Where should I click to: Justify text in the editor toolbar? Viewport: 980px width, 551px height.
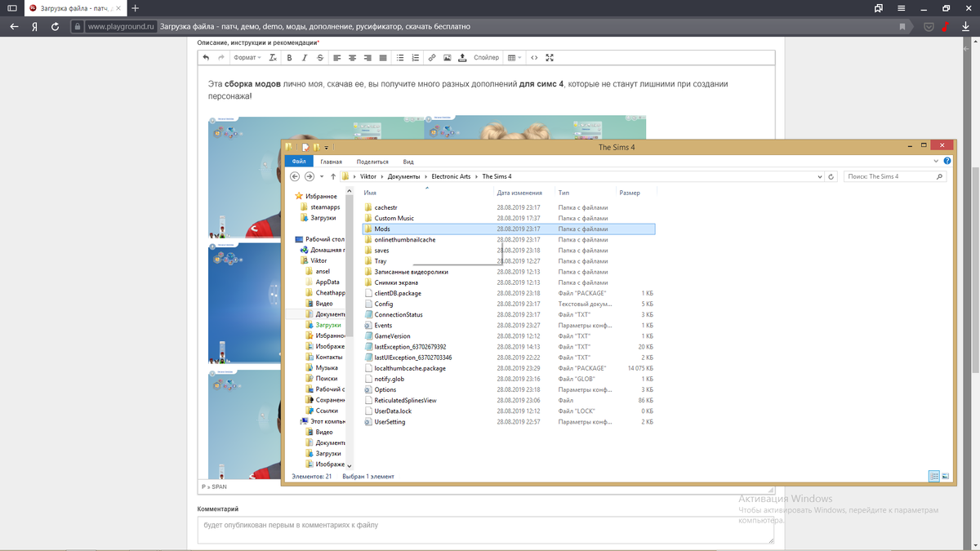tap(382, 58)
